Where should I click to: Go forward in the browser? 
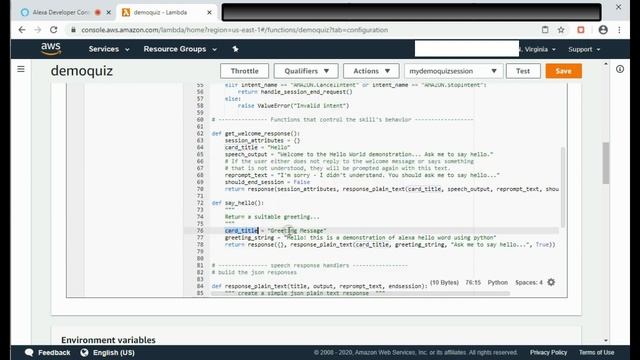(x=38, y=30)
